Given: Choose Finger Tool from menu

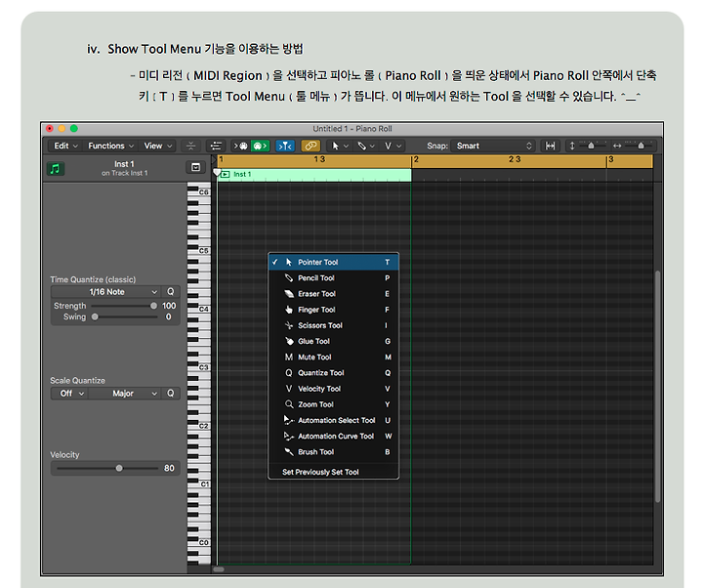Looking at the screenshot, I should coord(333,310).
